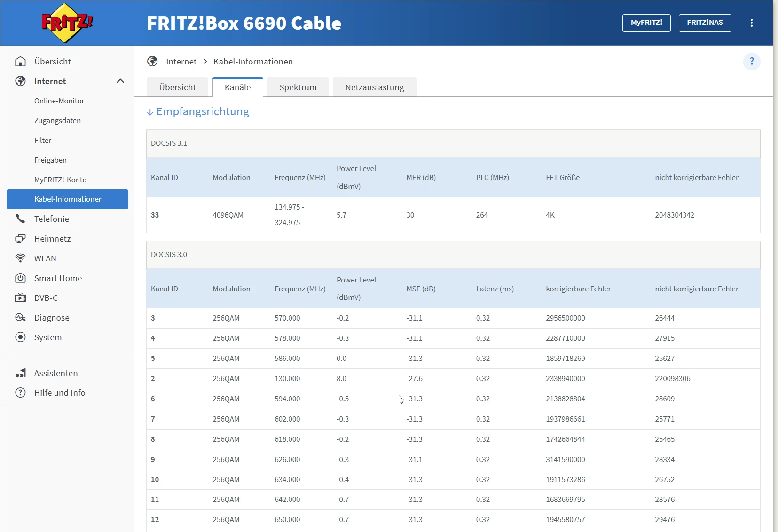The image size is (778, 532).
Task: Open MyFRITZ!-Konto in sidebar
Action: pyautogui.click(x=60, y=180)
